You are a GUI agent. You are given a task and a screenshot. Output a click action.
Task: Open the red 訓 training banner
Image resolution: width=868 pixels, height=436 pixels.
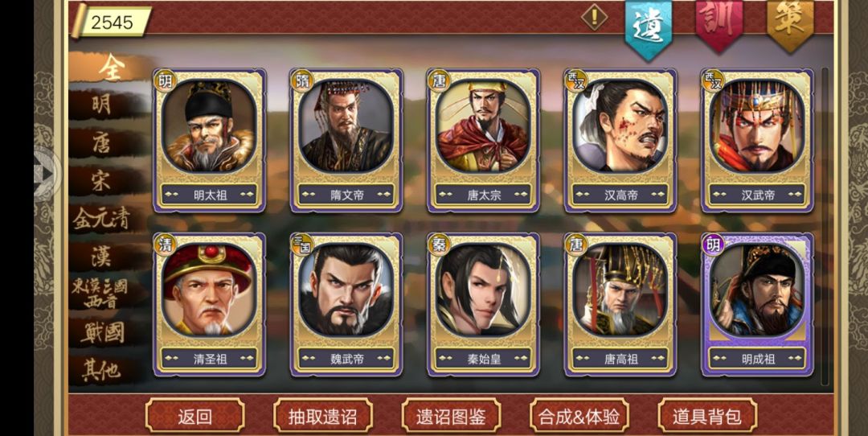pyautogui.click(x=719, y=25)
